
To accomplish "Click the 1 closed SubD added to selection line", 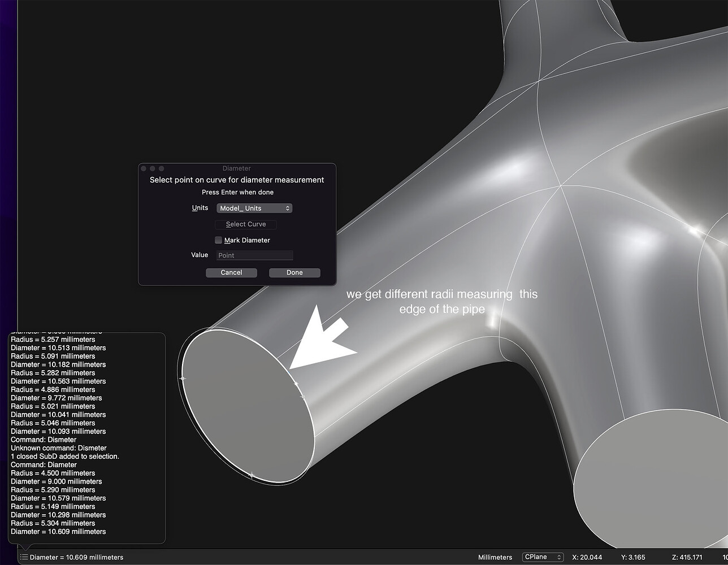I will pyautogui.click(x=65, y=456).
